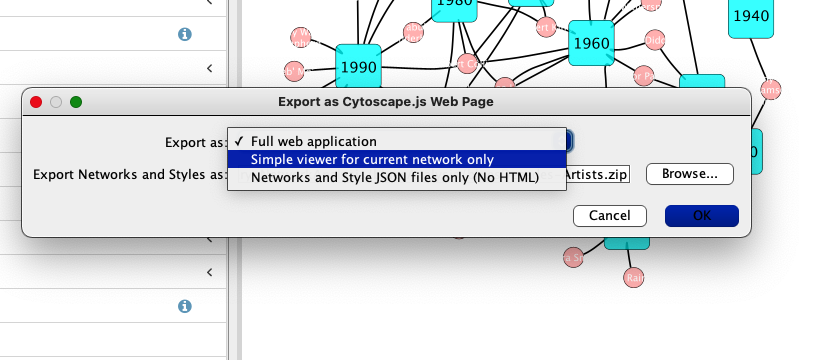This screenshot has height=360, width=832.
Task: Select the pink 'ert K' node left of 1960
Action: [547, 27]
